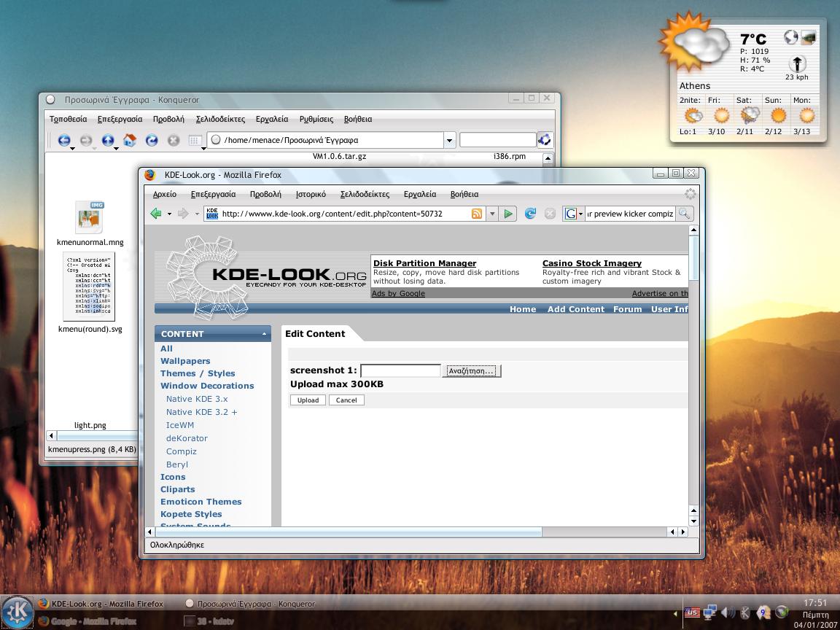Collapse the CONTENT sidebar panel arrow
The width and height of the screenshot is (840, 630).
[264, 334]
